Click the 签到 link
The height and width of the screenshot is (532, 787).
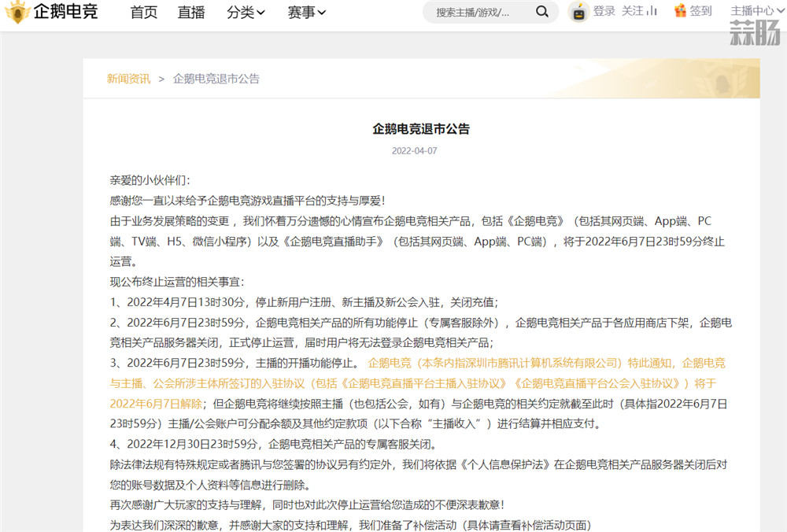pos(700,10)
